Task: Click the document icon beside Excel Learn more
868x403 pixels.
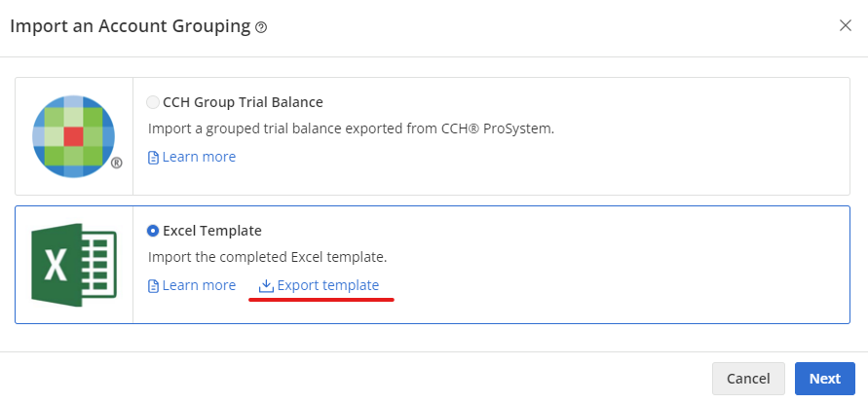Action: [153, 286]
